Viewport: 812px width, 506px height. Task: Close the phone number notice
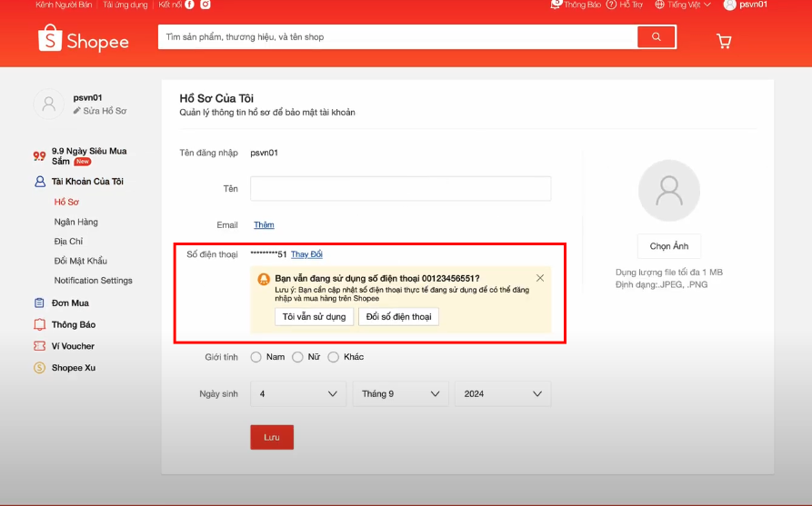coord(540,278)
